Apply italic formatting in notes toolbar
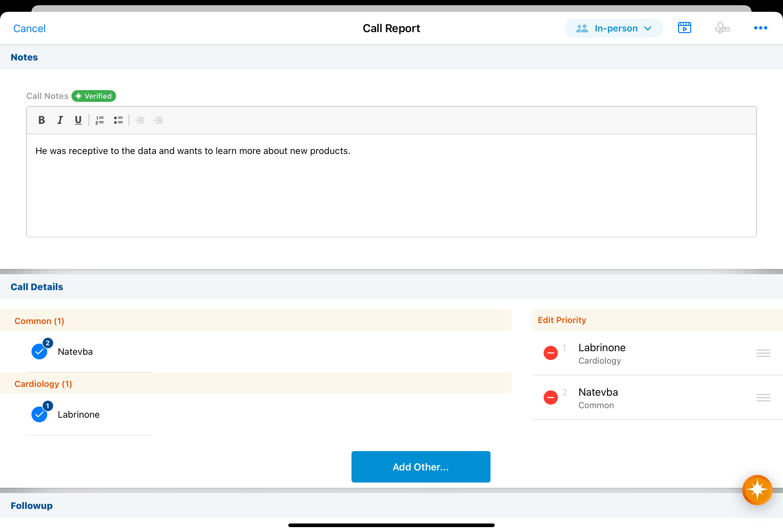Viewport: 783px width, 532px height. 60,120
